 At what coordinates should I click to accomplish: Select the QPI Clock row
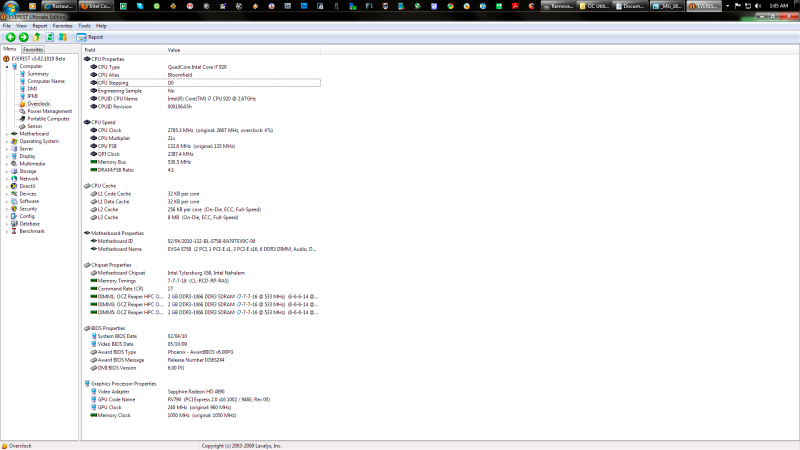pos(205,154)
